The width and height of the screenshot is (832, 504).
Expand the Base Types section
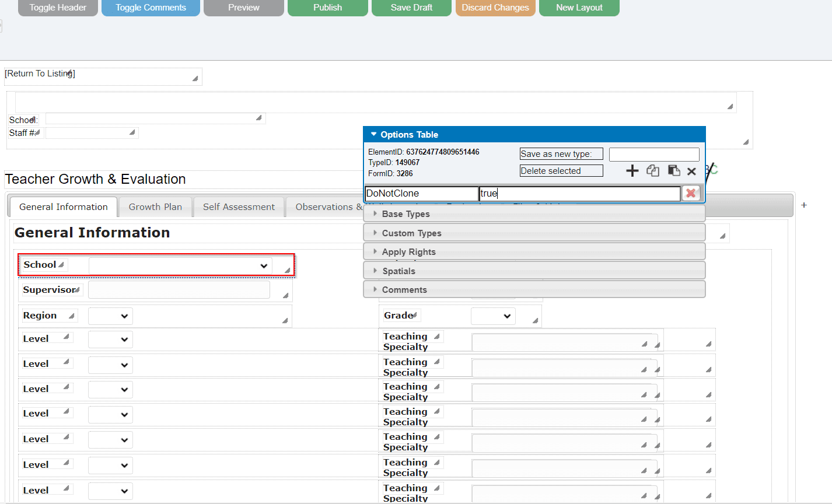click(534, 214)
